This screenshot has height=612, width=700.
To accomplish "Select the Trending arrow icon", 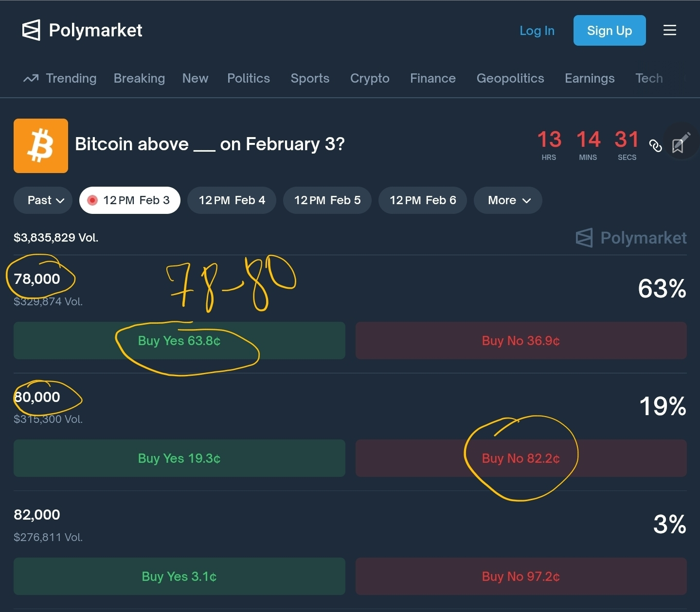I will [31, 78].
